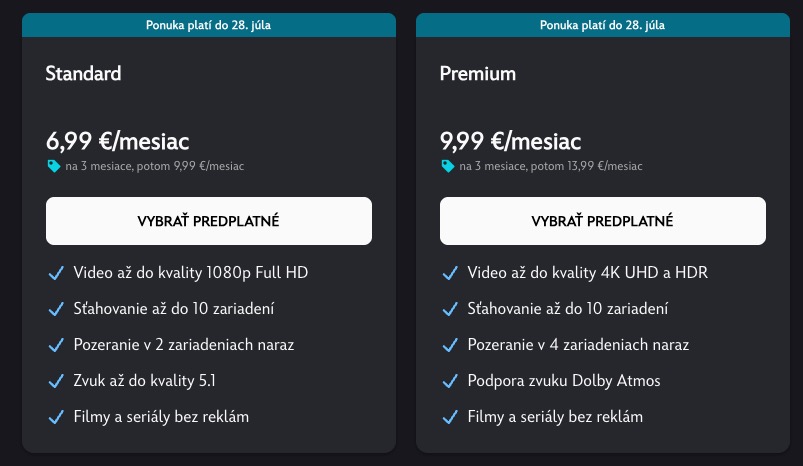803x466 pixels.
Task: Click checkmark beside 4K UHD a HDR
Action: (450, 273)
